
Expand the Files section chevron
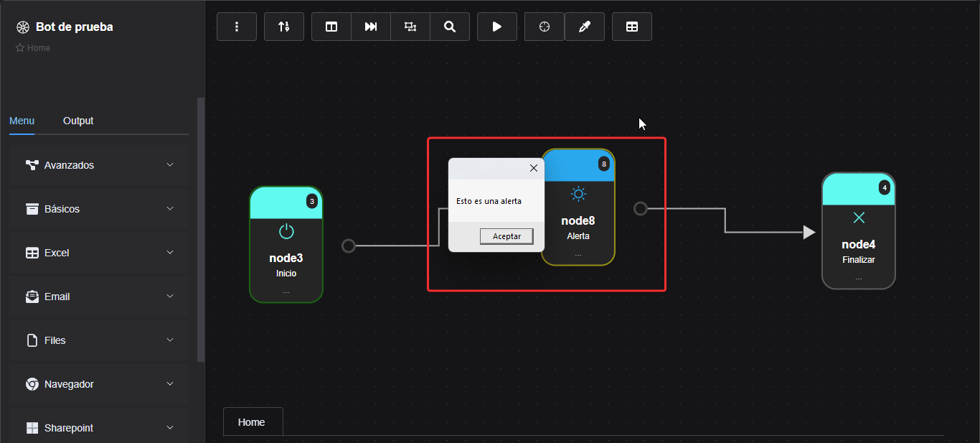tap(170, 340)
